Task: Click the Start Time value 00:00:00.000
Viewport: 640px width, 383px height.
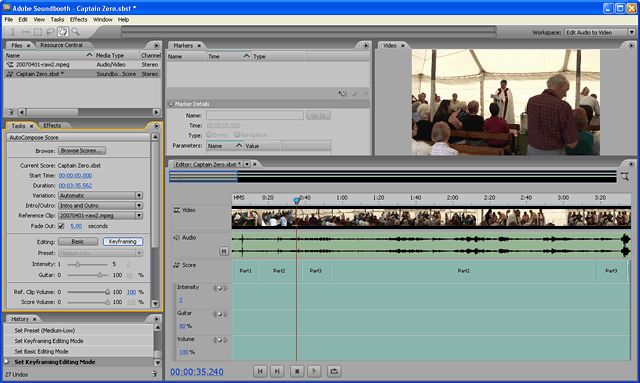Action: (x=75, y=176)
